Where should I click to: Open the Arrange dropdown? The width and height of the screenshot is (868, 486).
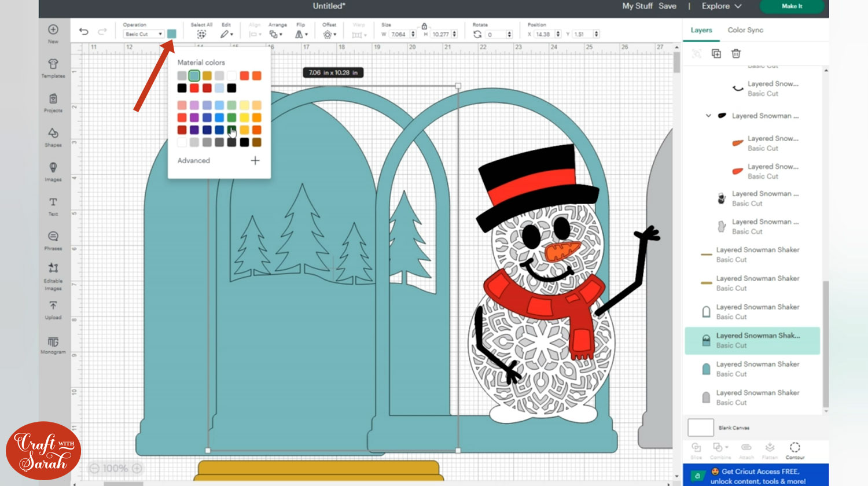pyautogui.click(x=275, y=34)
